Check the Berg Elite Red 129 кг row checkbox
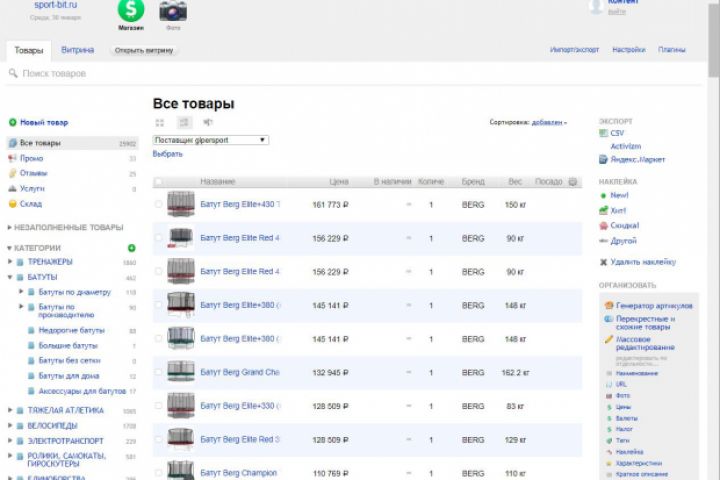 tap(158, 439)
